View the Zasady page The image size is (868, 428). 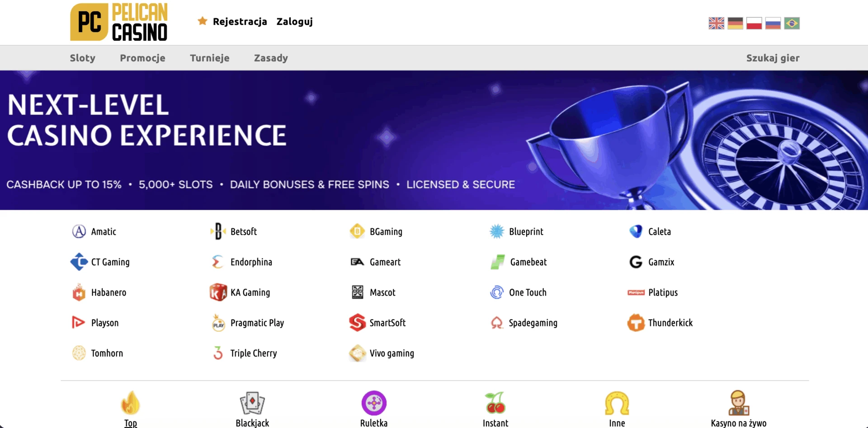click(x=271, y=58)
